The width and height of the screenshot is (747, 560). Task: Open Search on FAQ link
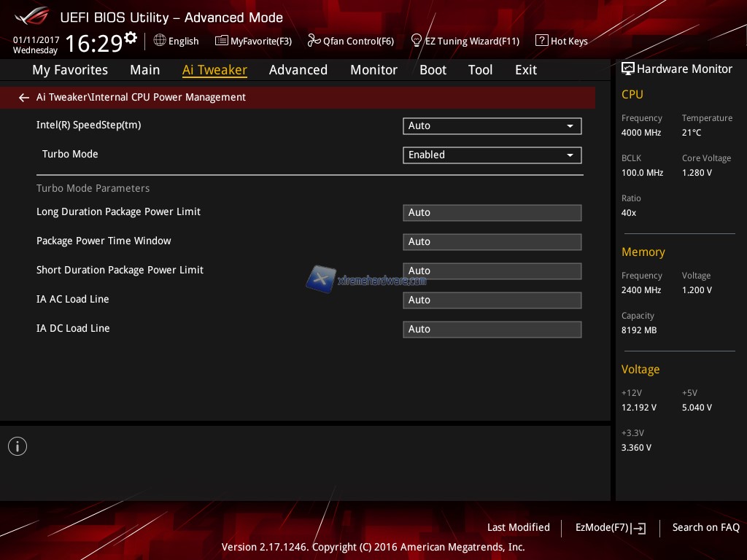[x=705, y=528]
